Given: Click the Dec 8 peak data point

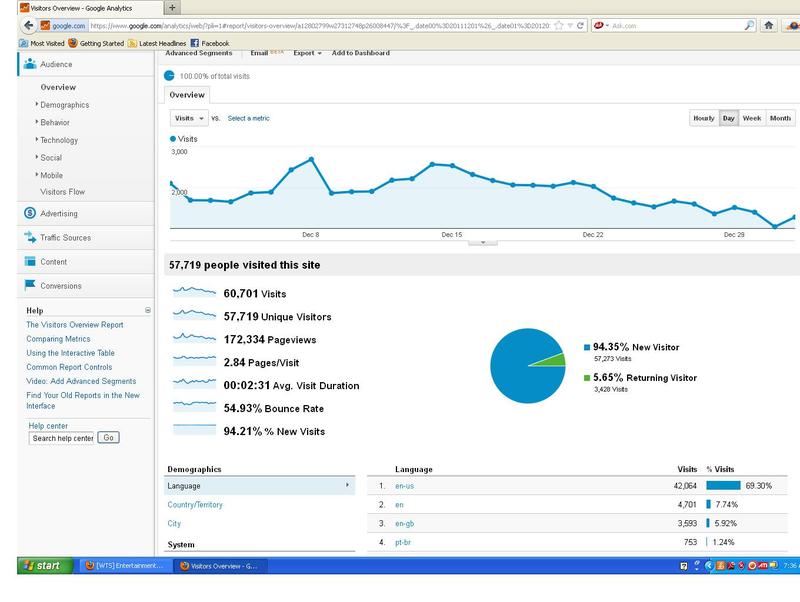Looking at the screenshot, I should pos(311,160).
